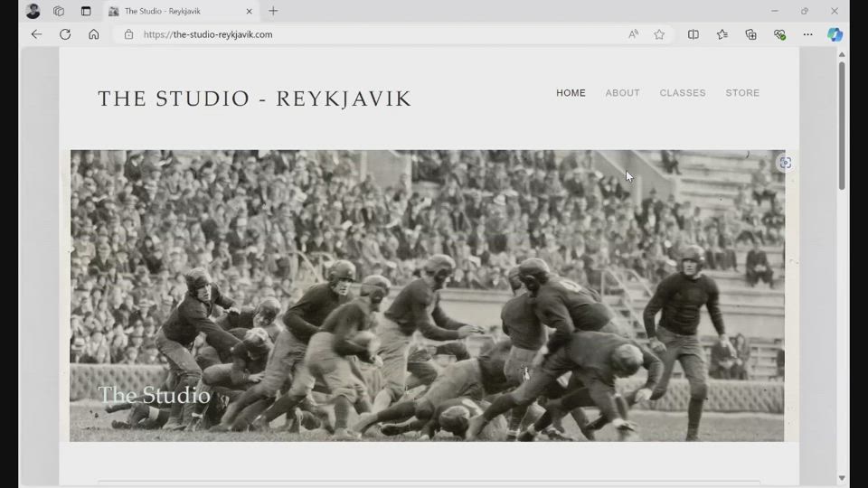Open Browser essentials heart icon
Screen dimensions: 868x488
pyautogui.click(x=779, y=34)
